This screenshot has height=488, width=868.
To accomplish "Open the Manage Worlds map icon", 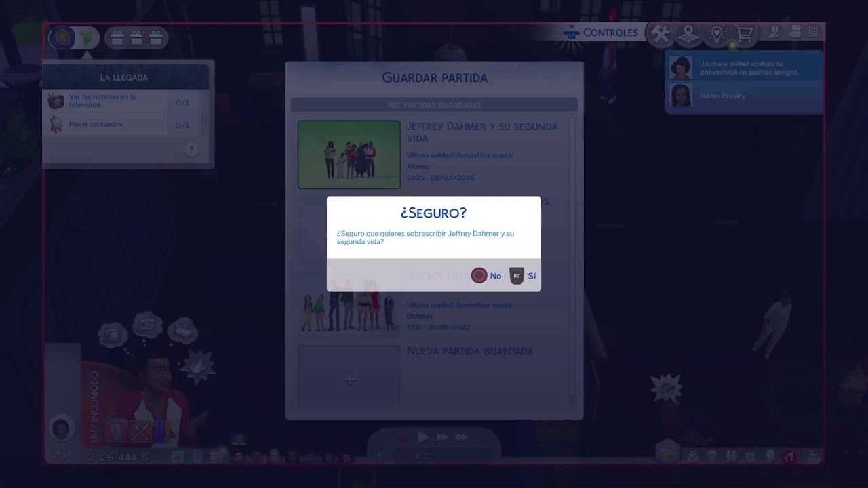I will 688,33.
